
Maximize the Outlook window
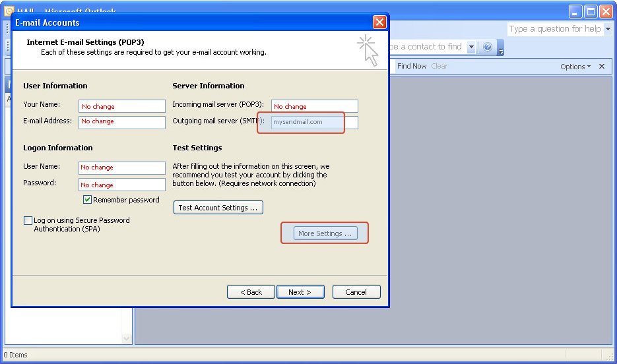590,11
